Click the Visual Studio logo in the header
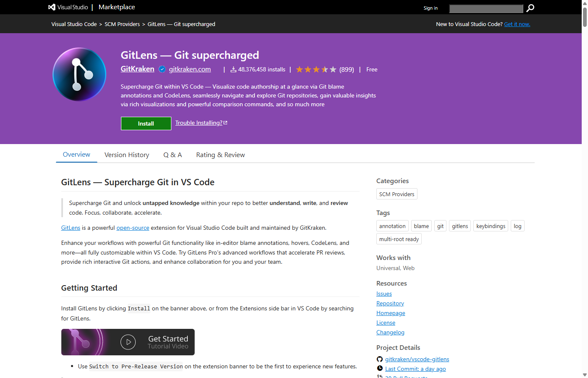The image size is (588, 378). coord(51,7)
